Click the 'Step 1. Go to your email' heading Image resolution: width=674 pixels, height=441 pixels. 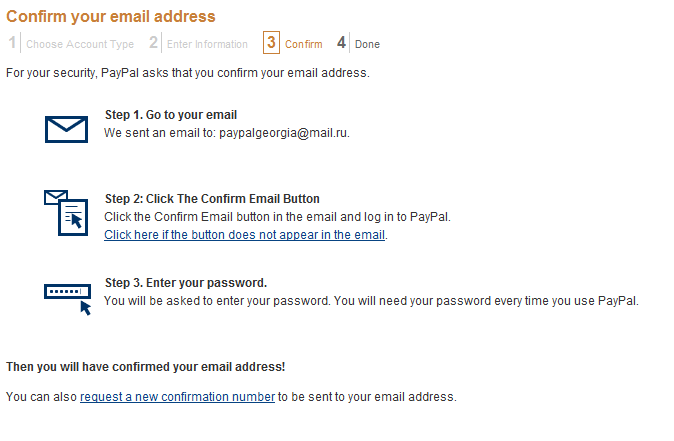coord(171,115)
